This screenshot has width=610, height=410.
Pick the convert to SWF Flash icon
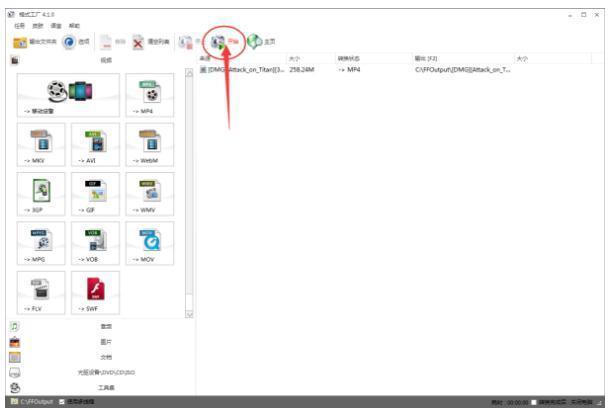point(94,291)
